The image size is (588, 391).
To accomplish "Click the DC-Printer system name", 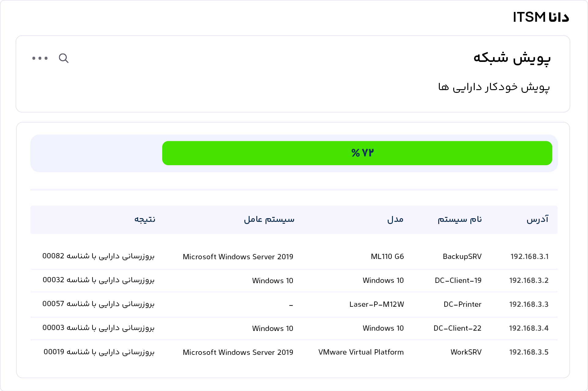I will (462, 304).
